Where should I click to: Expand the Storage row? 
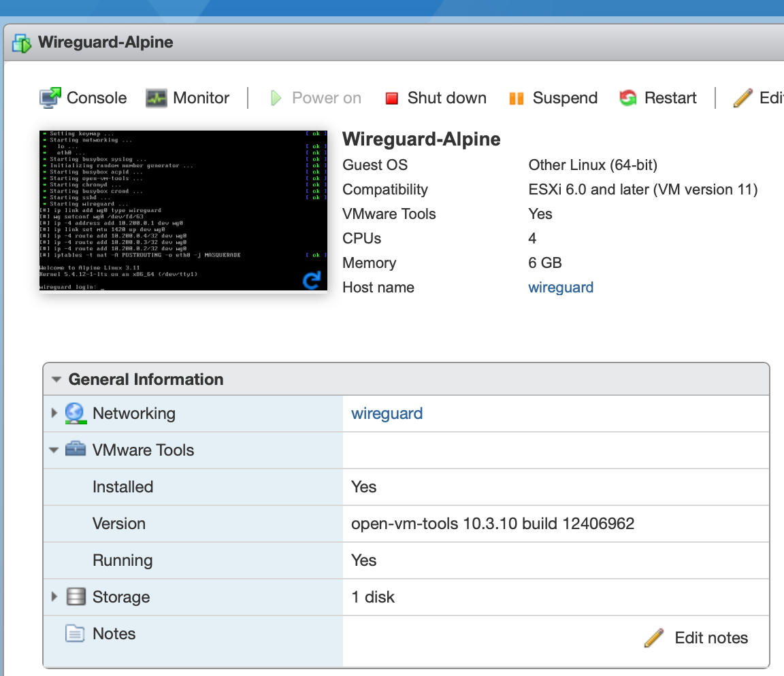pos(54,596)
